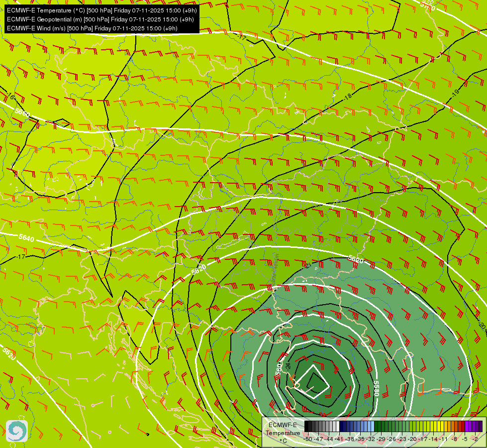Click the -23 tick label on the legend

click(402, 439)
